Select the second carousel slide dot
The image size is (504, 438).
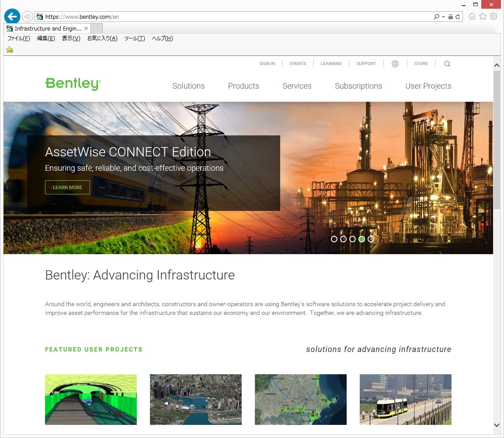pos(343,239)
